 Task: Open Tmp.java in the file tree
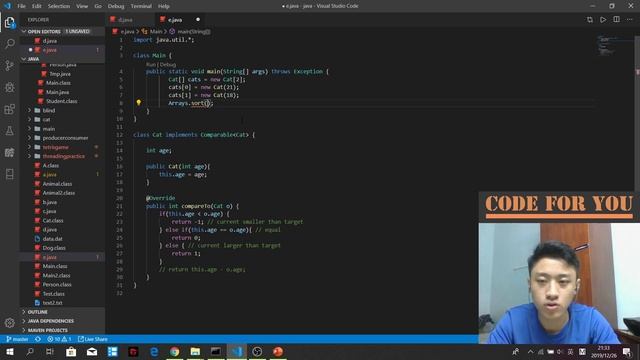click(x=60, y=74)
